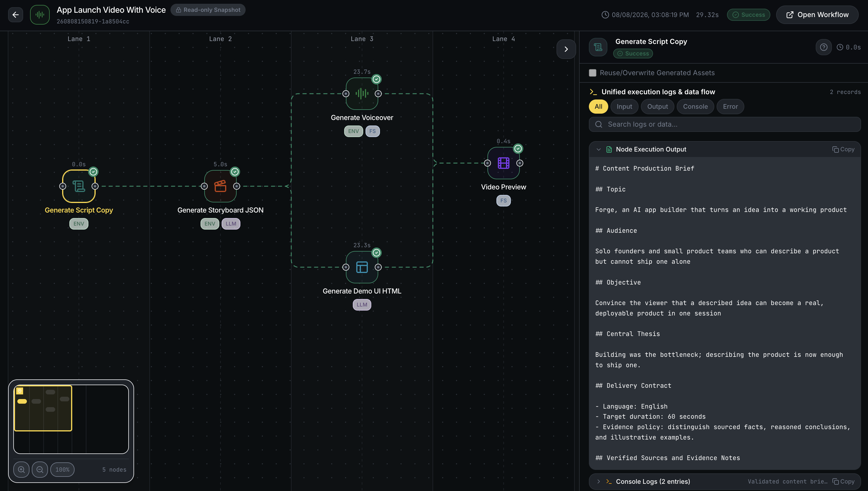Image resolution: width=868 pixels, height=491 pixels.
Task: Click input port of Video Preview node
Action: click(487, 163)
